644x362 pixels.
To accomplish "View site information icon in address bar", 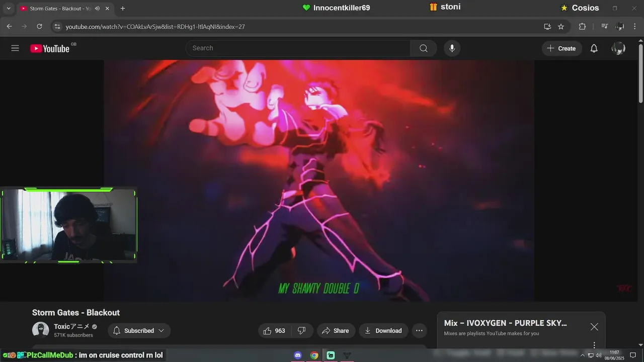I will tap(57, 26).
